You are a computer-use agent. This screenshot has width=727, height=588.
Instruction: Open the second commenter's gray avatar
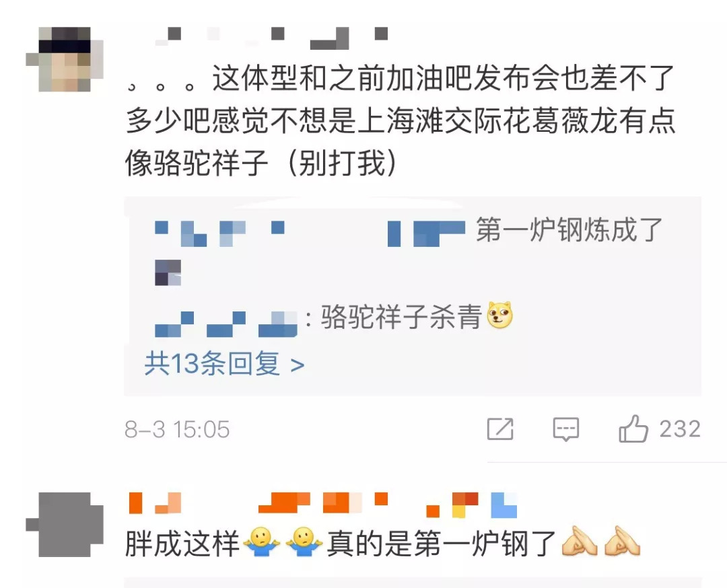(x=65, y=525)
